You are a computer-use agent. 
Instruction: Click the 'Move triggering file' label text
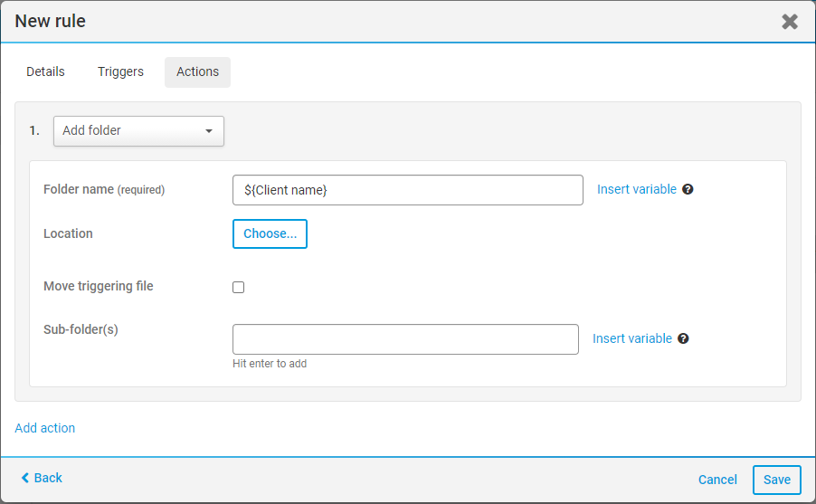tap(99, 286)
